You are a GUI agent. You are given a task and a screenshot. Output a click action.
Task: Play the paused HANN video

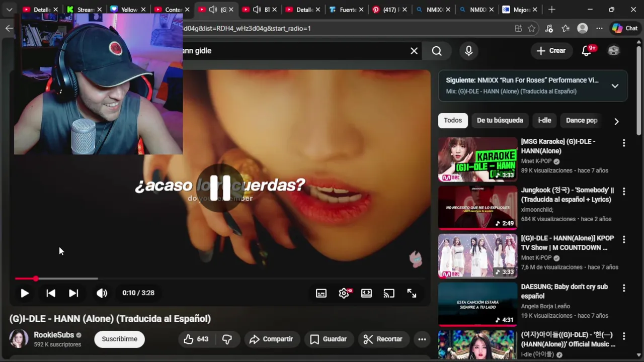pyautogui.click(x=24, y=293)
